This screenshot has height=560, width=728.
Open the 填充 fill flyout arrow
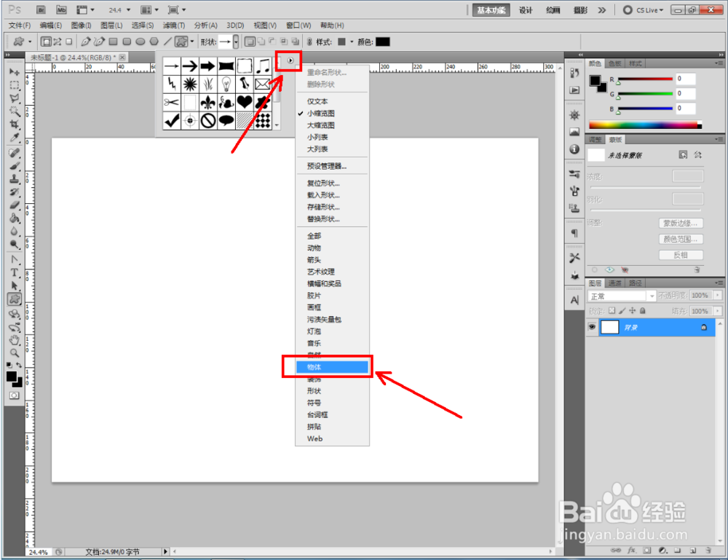point(718,311)
